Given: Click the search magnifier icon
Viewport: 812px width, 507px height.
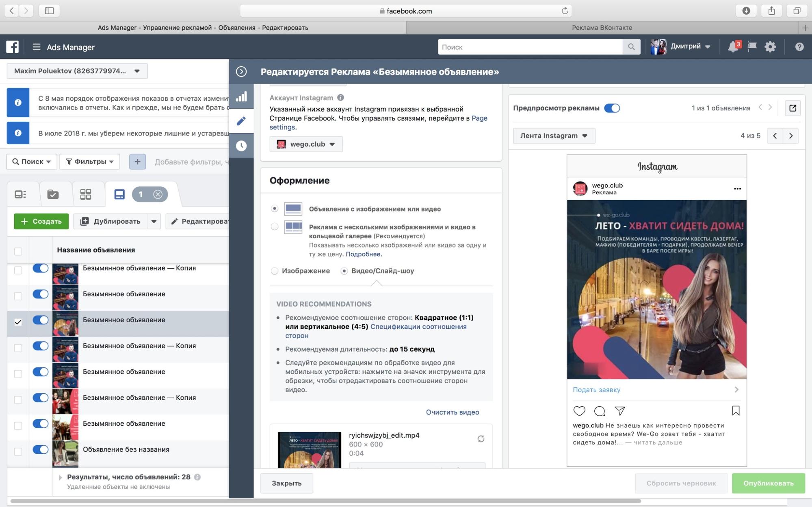Looking at the screenshot, I should tap(632, 47).
